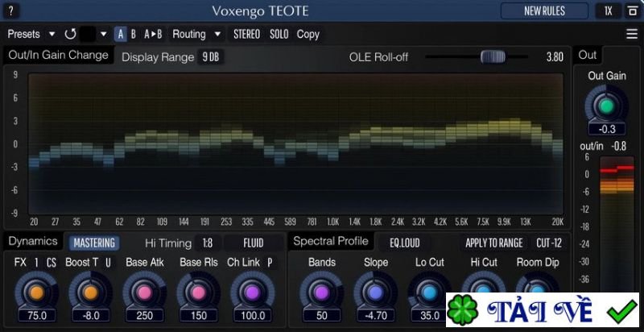Select the Dynamics tab
644x332 pixels.
(33, 241)
